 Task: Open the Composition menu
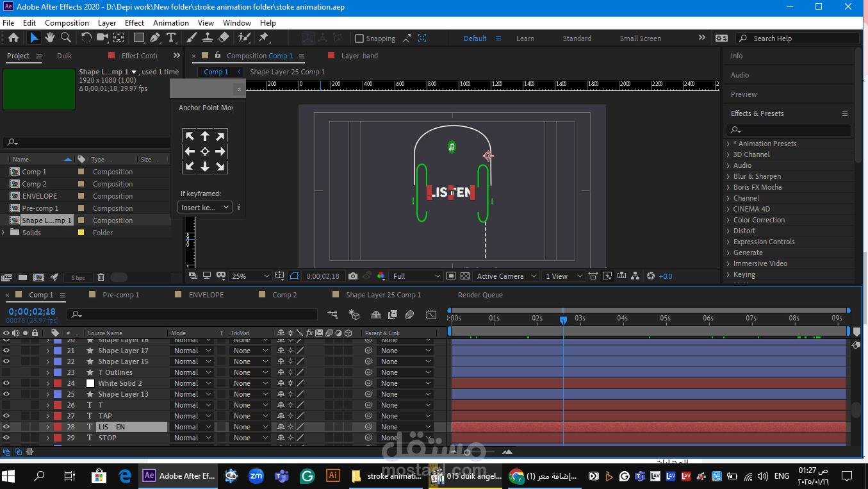67,22
